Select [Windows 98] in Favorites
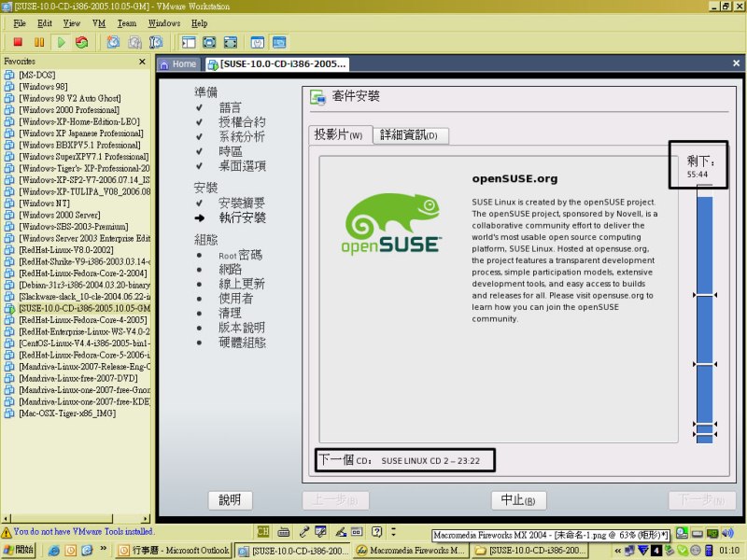The image size is (747, 560). (x=43, y=87)
